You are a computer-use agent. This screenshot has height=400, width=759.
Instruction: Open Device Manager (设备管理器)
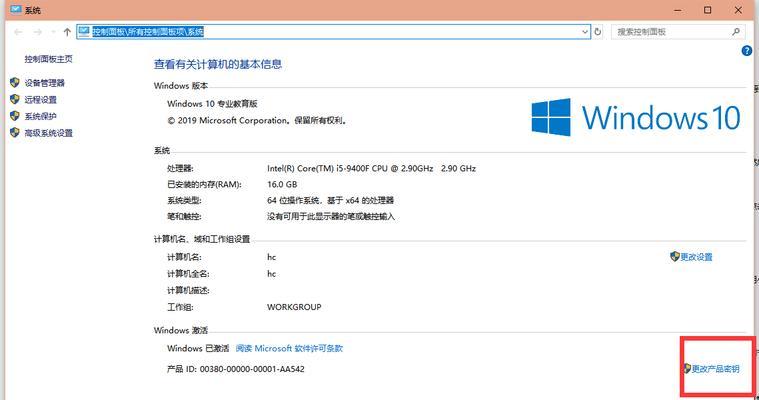tap(45, 83)
